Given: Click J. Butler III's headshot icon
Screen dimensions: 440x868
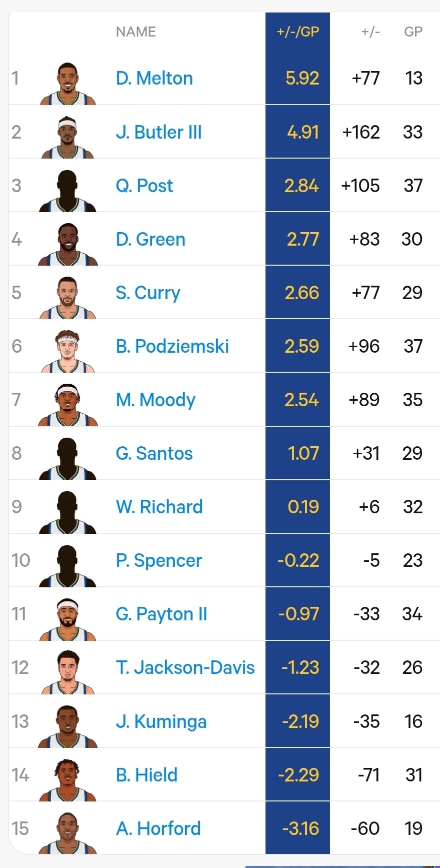Looking at the screenshot, I should coord(68,137).
